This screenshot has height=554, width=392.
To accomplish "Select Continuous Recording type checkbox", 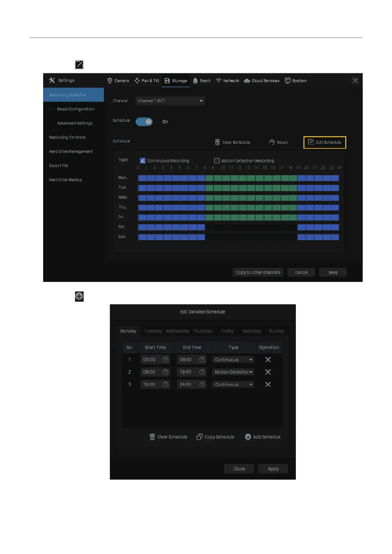I will click(143, 161).
